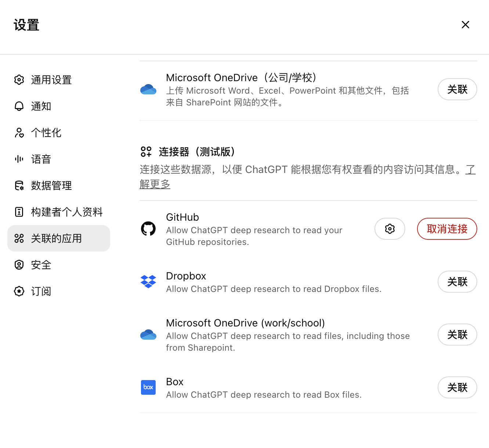Click the bell icon beside 通知
The width and height of the screenshot is (489, 448).
point(19,106)
